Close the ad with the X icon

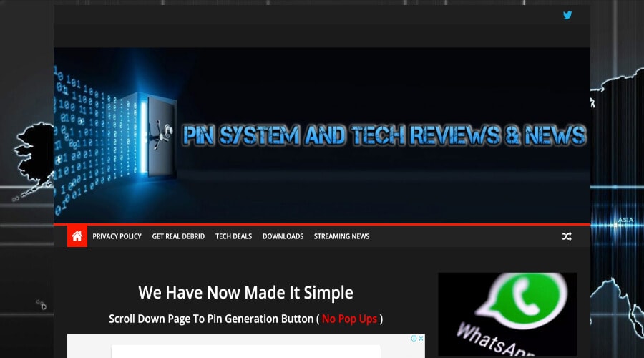[421, 338]
